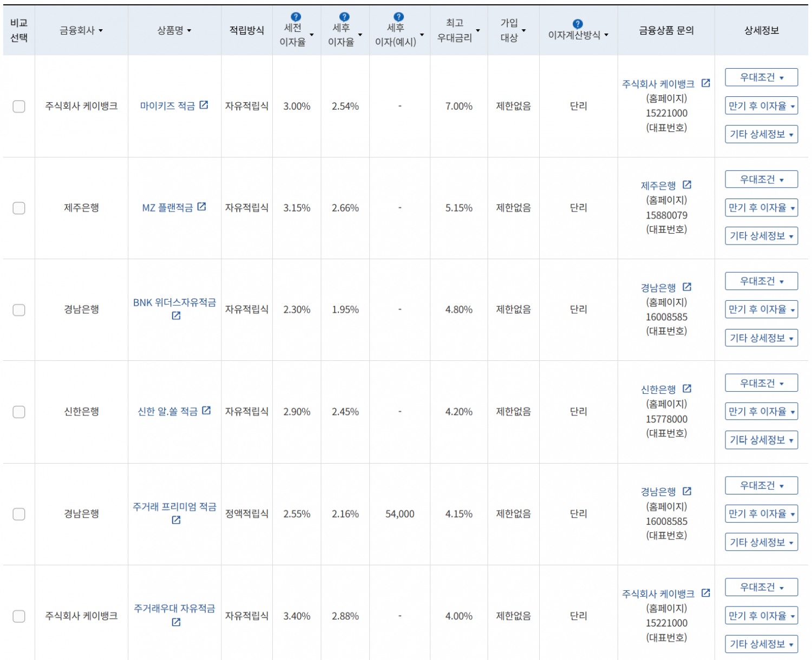Expand 만기 후 이자율 for BNK 위더스자유적금
This screenshot has width=812, height=660.
[762, 309]
